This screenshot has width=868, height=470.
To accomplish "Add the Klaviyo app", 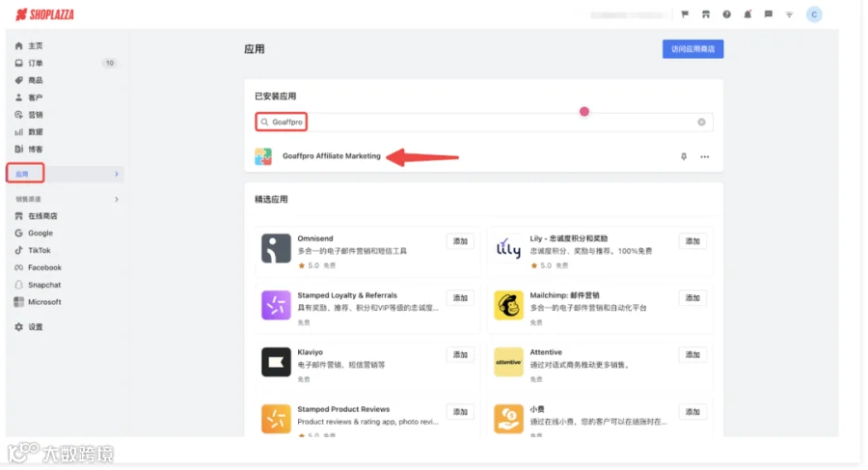I will [460, 355].
